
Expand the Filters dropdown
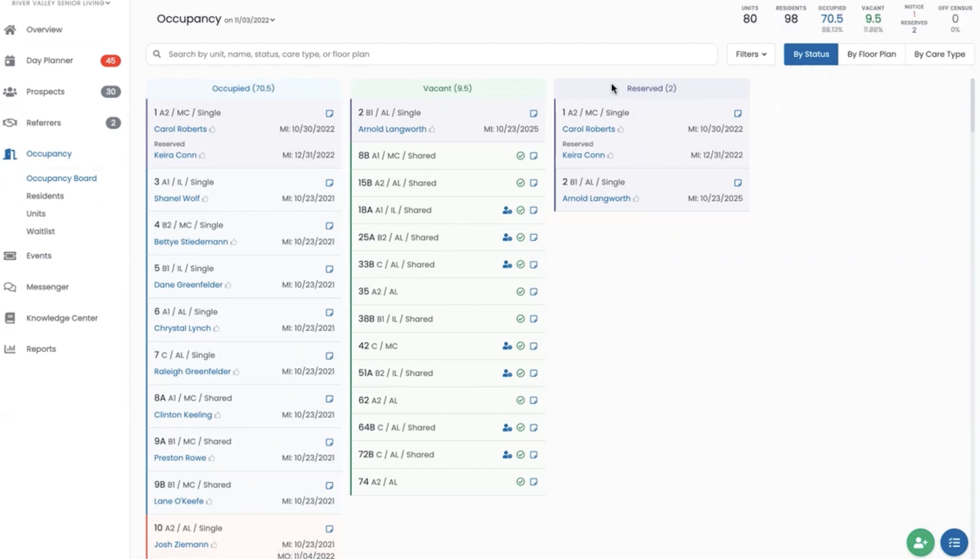tap(751, 54)
